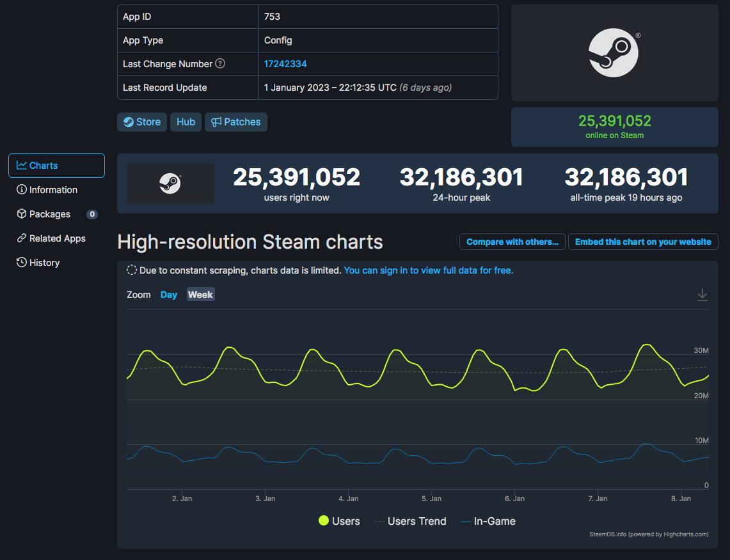Open change number 17242334 link

pos(285,64)
